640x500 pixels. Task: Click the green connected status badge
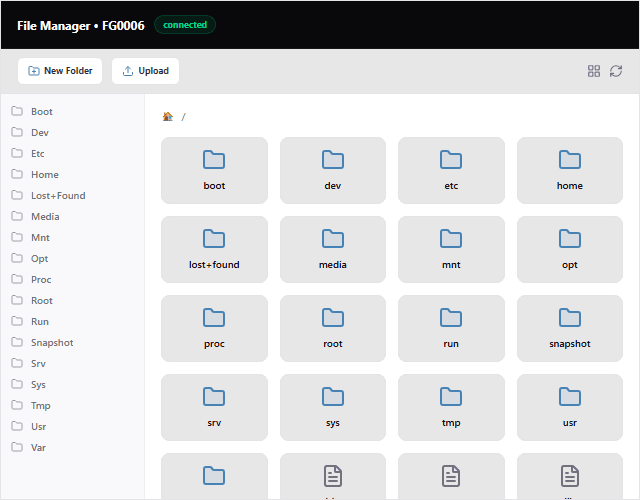(185, 25)
